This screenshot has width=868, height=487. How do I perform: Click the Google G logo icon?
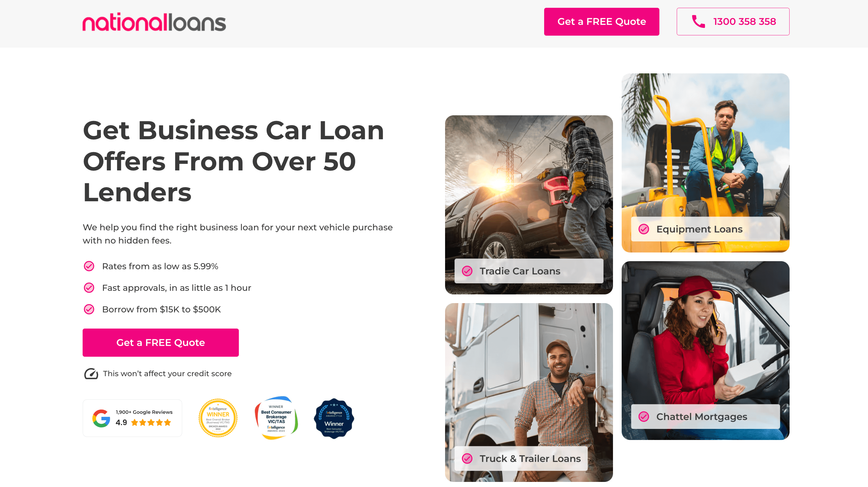[101, 418]
